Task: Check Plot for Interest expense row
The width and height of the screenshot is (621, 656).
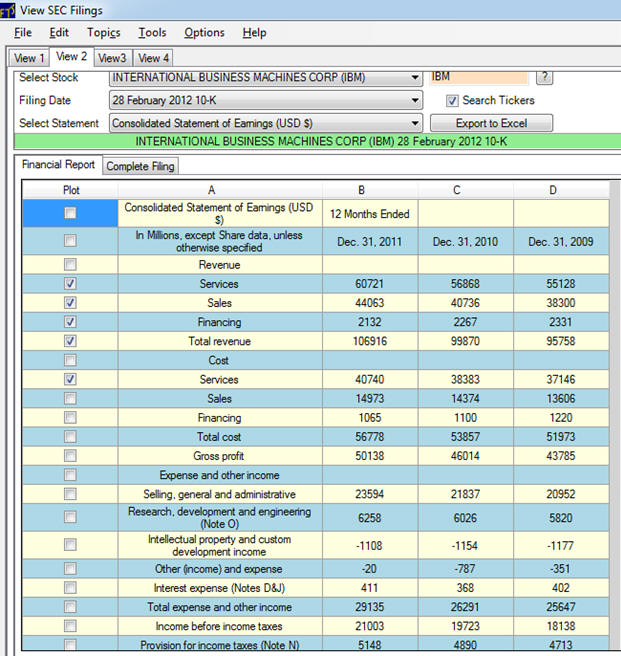Action: tap(70, 588)
